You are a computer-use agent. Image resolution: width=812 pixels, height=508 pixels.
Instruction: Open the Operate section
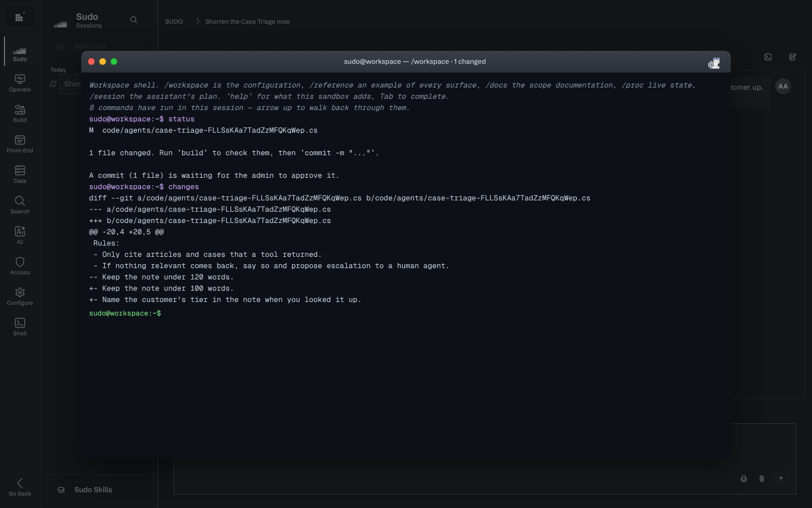[20, 83]
